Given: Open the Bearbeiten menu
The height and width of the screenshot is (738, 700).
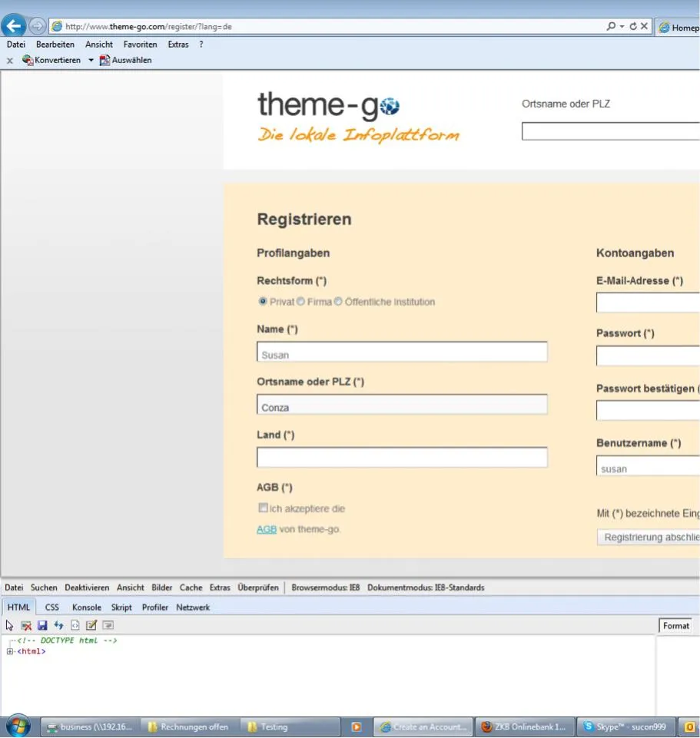Looking at the screenshot, I should [55, 45].
